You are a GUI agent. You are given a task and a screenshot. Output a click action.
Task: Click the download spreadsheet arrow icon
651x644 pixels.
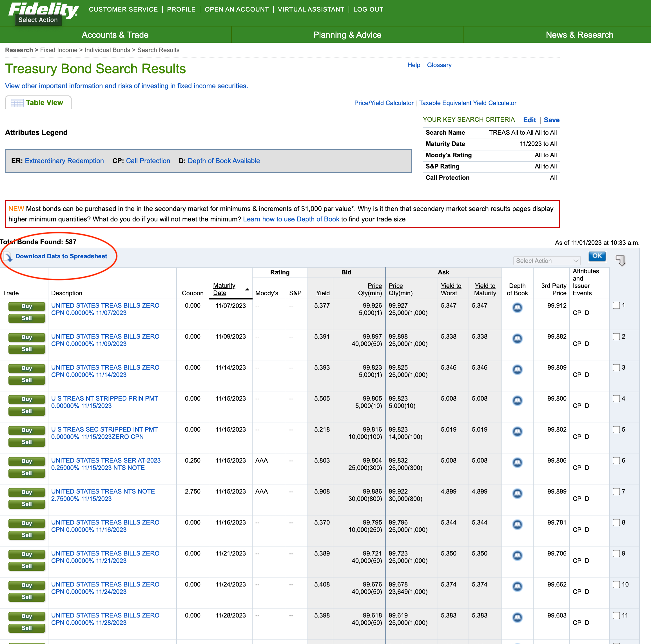(9, 257)
